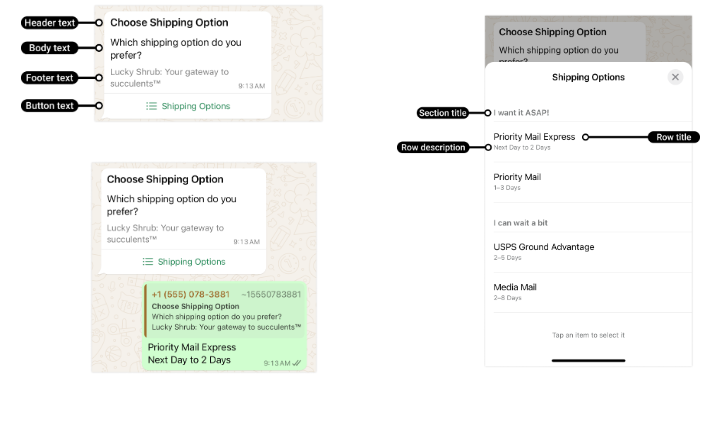
Task: Click the "Row description" annotation label
Action: click(433, 148)
